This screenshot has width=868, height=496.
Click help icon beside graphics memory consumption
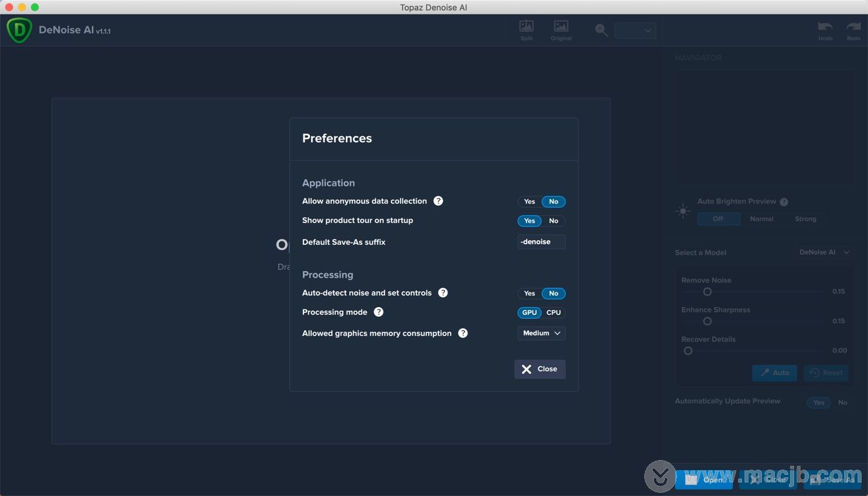coord(462,333)
